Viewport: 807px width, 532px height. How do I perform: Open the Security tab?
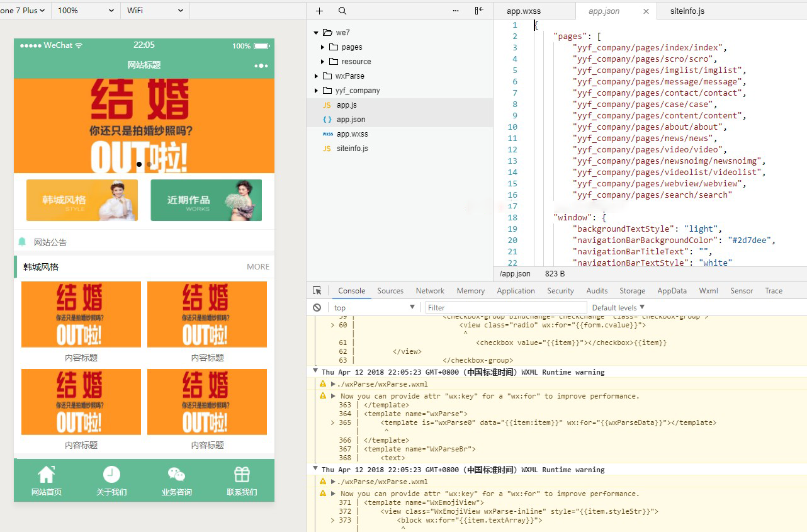click(560, 291)
